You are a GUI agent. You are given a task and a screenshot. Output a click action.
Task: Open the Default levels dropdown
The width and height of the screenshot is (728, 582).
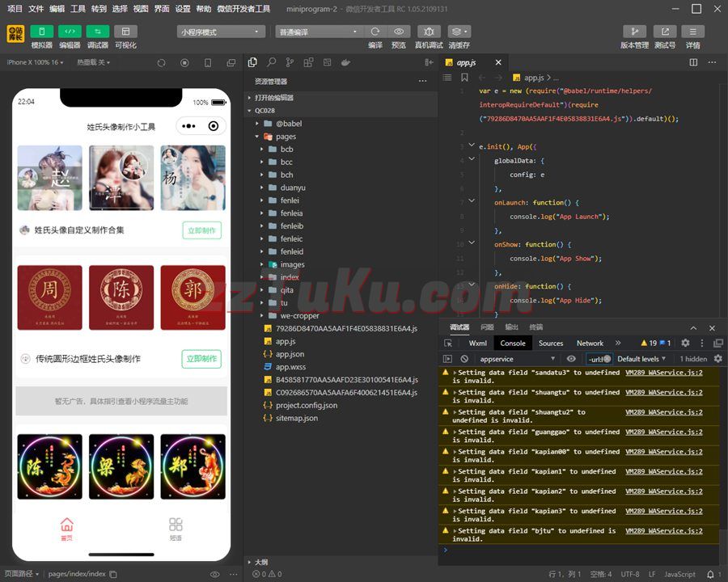(x=641, y=359)
